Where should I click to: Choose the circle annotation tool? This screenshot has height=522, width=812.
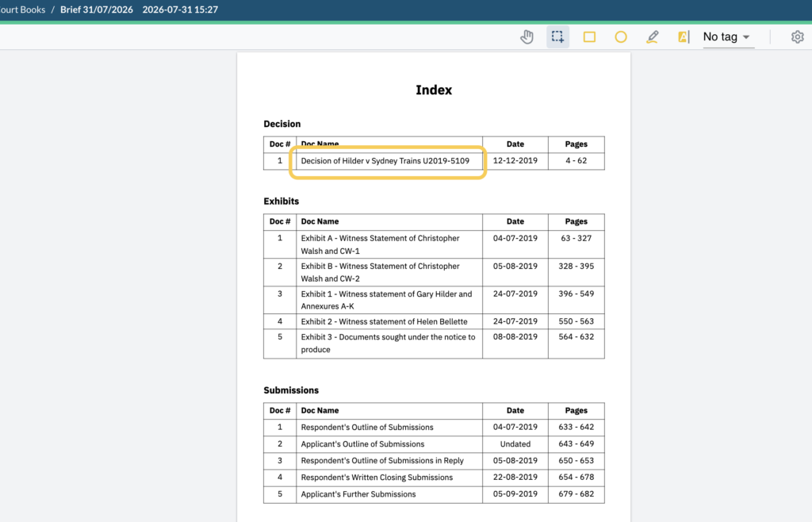click(x=621, y=36)
